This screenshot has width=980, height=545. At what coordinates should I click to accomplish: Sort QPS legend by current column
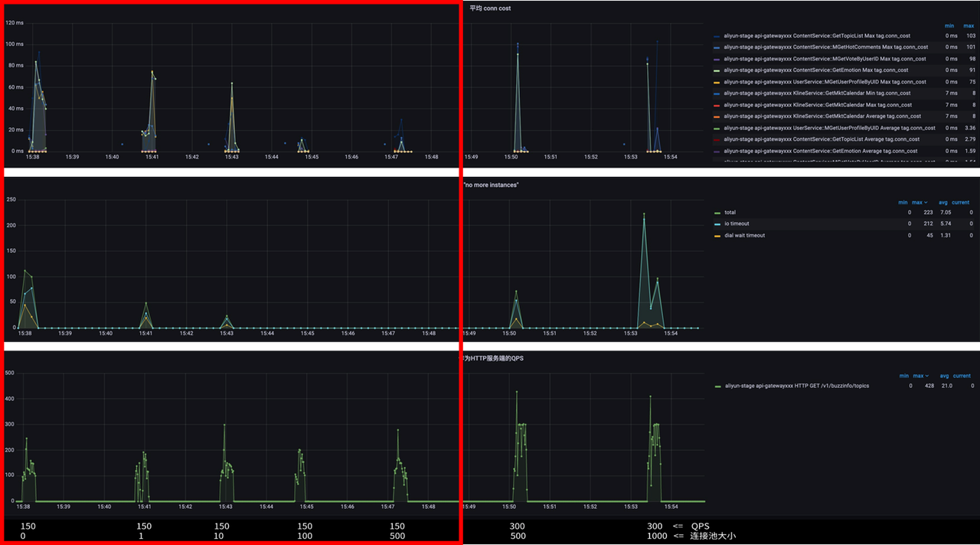pyautogui.click(x=961, y=376)
